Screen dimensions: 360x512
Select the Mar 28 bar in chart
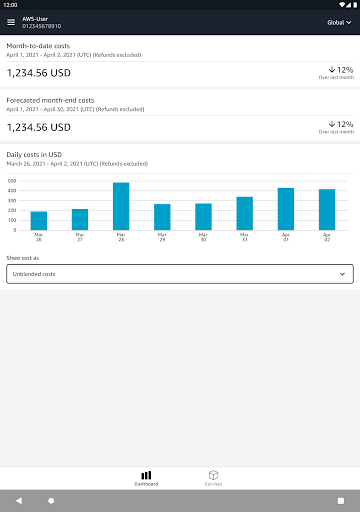121,206
